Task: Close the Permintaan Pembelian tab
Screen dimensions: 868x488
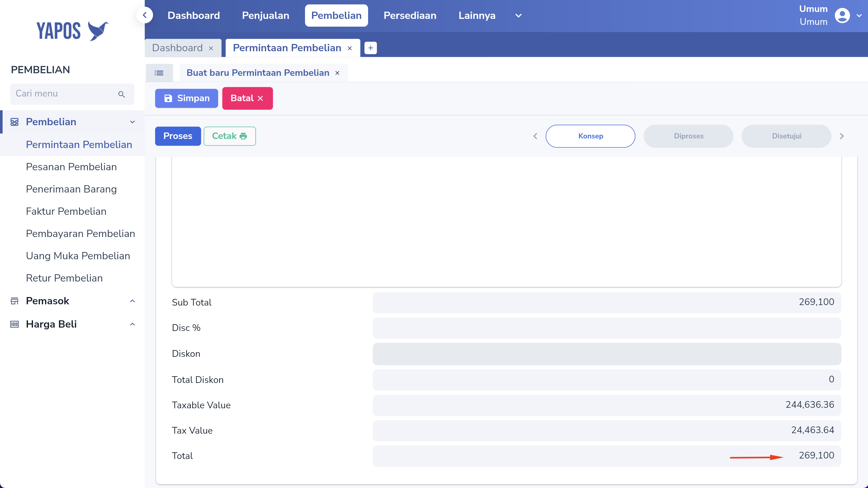Action: [350, 48]
